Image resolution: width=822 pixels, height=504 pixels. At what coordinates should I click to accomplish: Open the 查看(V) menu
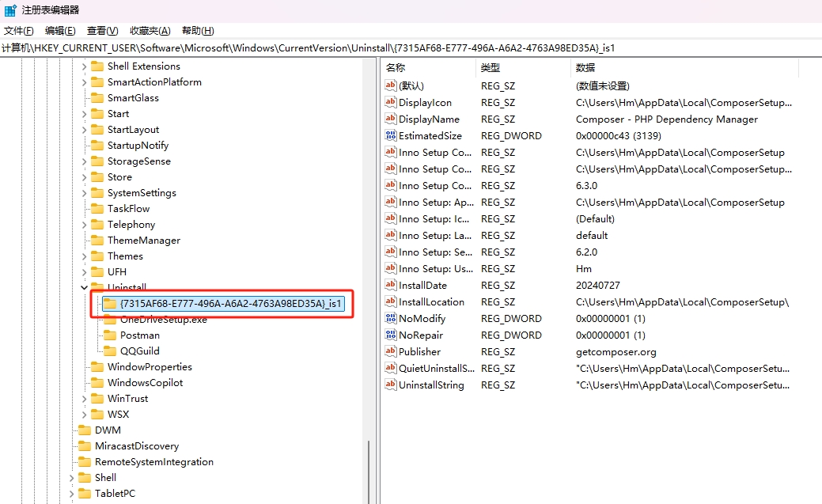102,30
